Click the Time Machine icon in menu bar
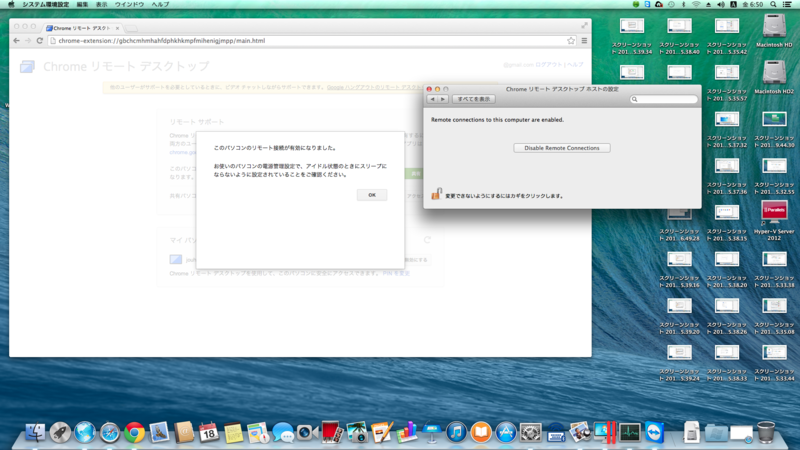The width and height of the screenshot is (800, 450). click(671, 4)
